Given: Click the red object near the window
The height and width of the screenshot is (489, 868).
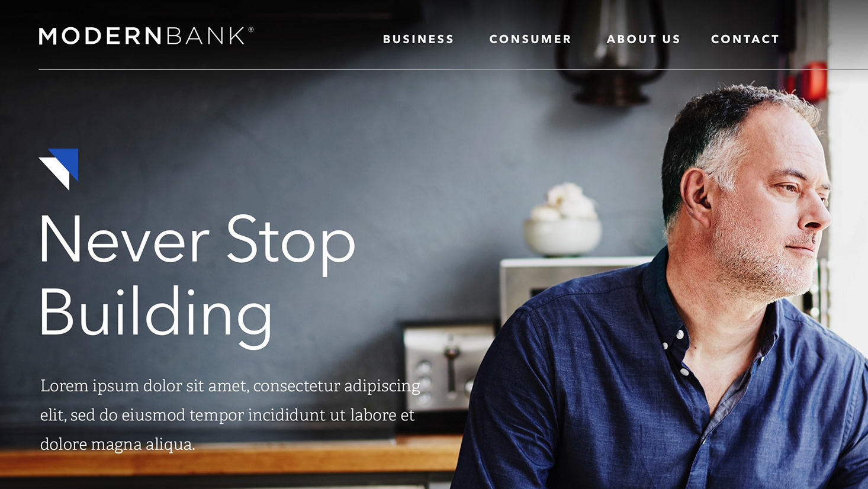Looking at the screenshot, I should pyautogui.click(x=812, y=82).
